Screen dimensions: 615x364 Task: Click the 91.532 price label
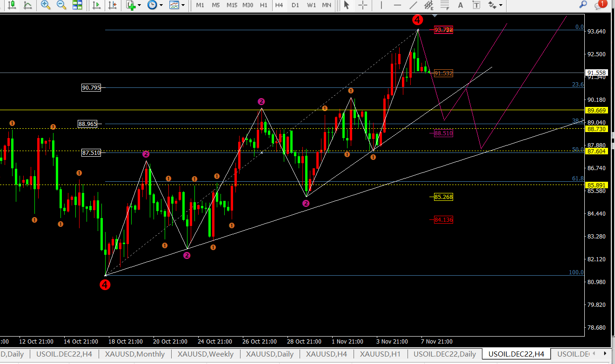pos(443,73)
